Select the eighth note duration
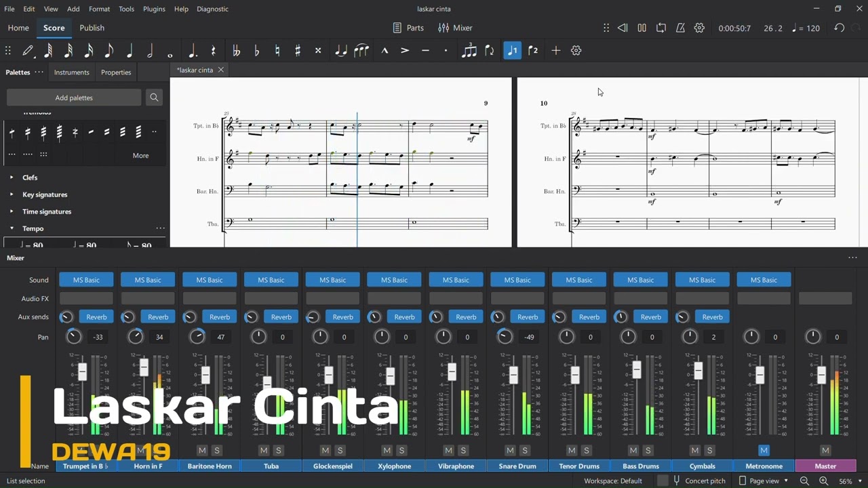The width and height of the screenshot is (868, 488). [109, 51]
